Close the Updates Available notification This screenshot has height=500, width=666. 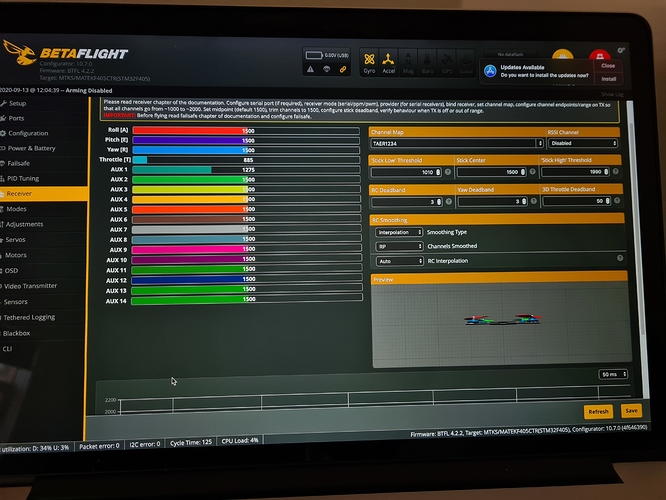click(608, 66)
